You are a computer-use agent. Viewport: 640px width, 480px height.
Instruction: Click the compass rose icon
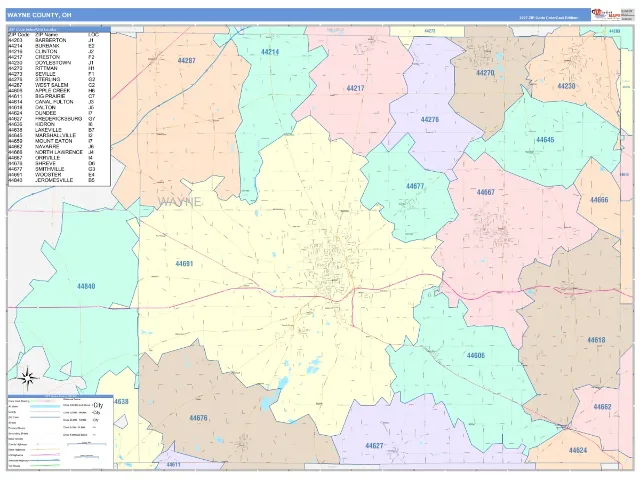tap(27, 376)
